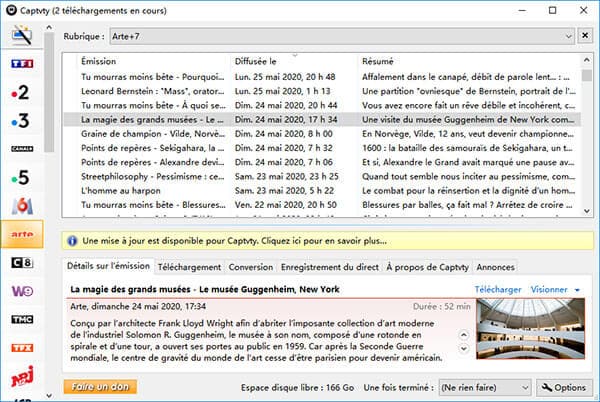
Task: Select row 'Tu mourras moins bête - Blessures...'
Action: coord(321,205)
